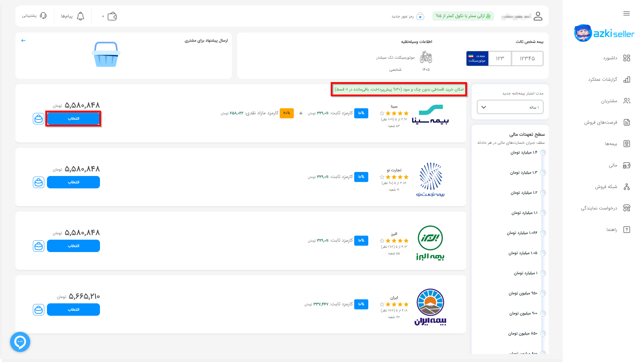The height and width of the screenshot is (362, 644).
Task: Select ۱.۴ میلیارد تومان coverage
Action: (543, 153)
